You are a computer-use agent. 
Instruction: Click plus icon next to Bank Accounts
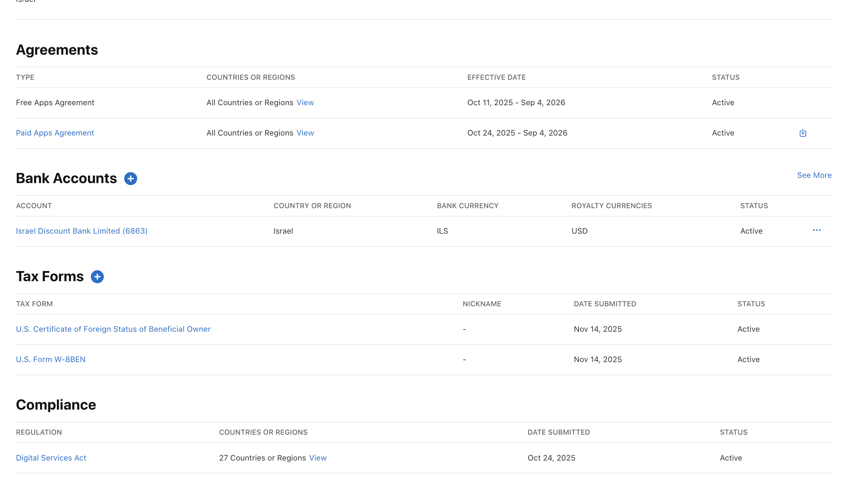130,179
